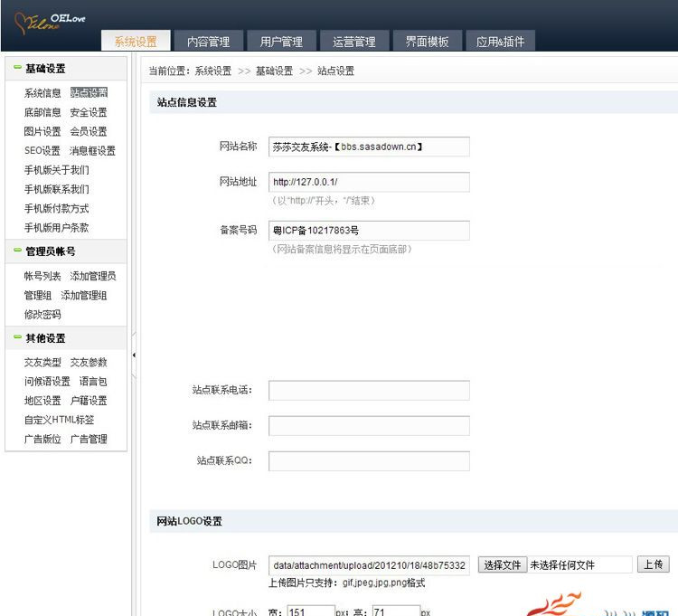Collapse the 基础设置 section icon

click(x=17, y=67)
